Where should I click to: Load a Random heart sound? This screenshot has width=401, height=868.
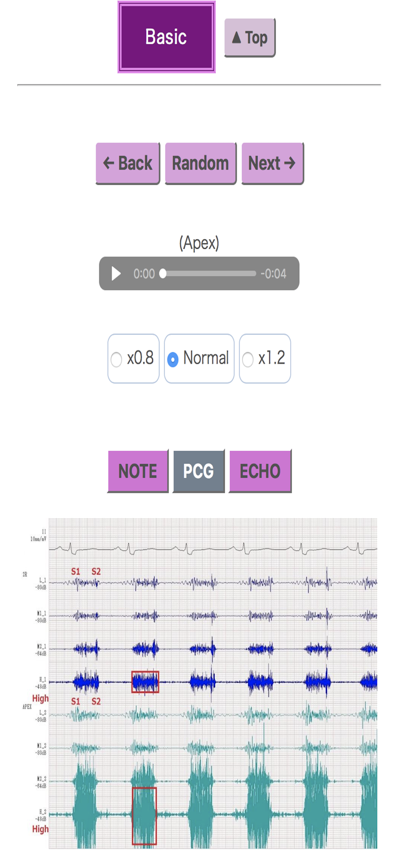point(200,164)
